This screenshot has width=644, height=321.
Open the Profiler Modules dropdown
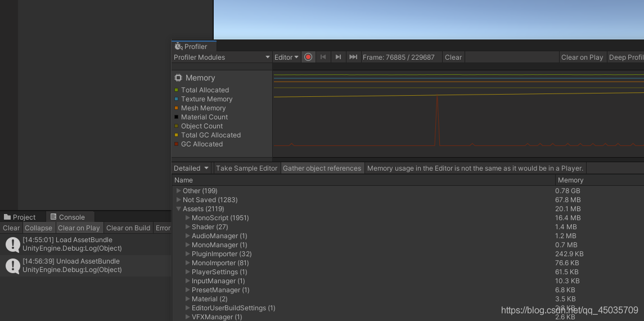coord(222,57)
